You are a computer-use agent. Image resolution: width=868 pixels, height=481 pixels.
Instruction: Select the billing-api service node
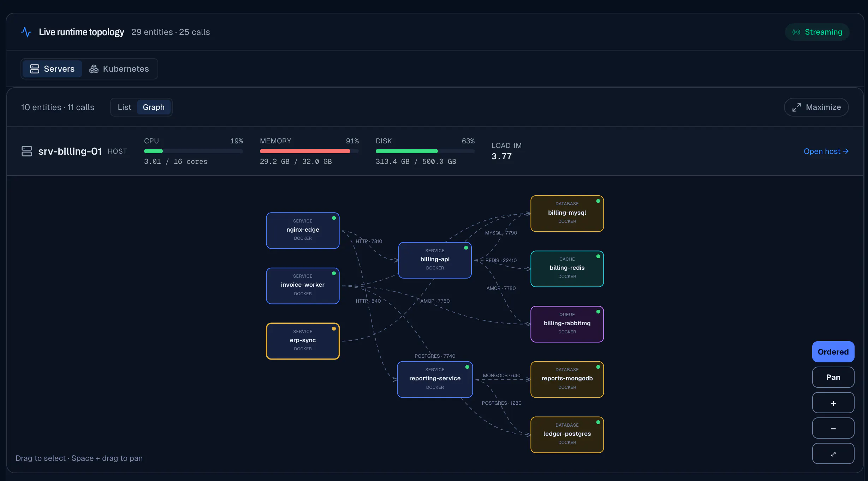tap(435, 260)
